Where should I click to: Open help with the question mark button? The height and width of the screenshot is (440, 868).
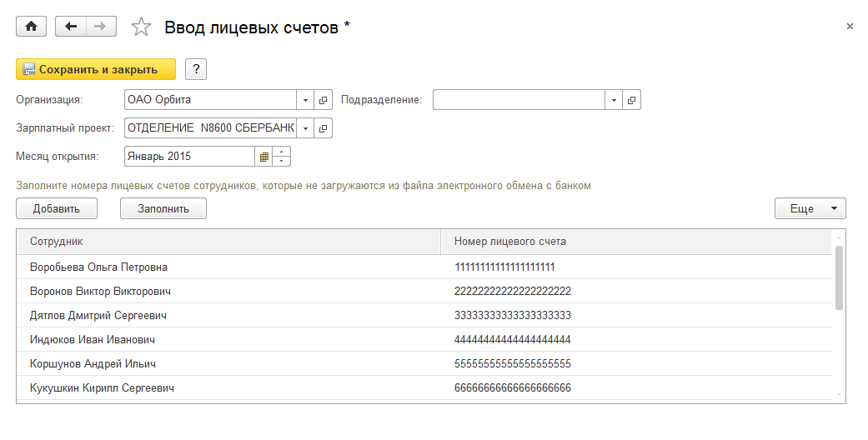(x=196, y=69)
